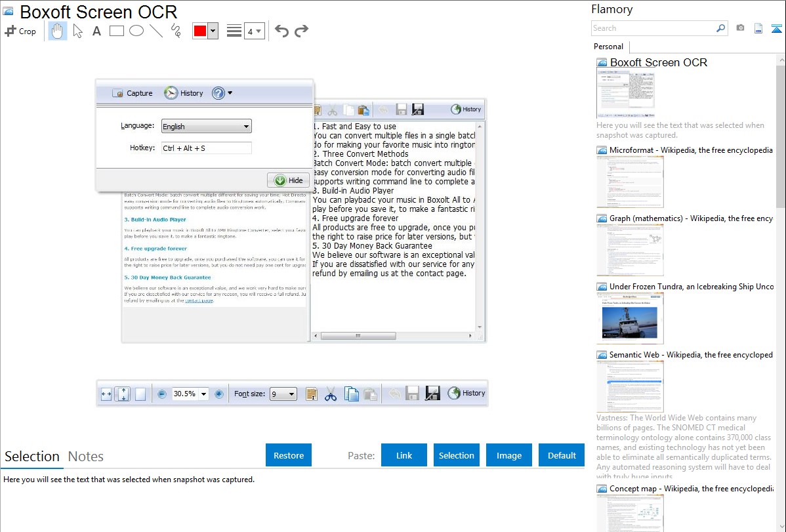786x532 pixels.
Task: Click the copy icon in bottom toolbar
Action: (351, 394)
